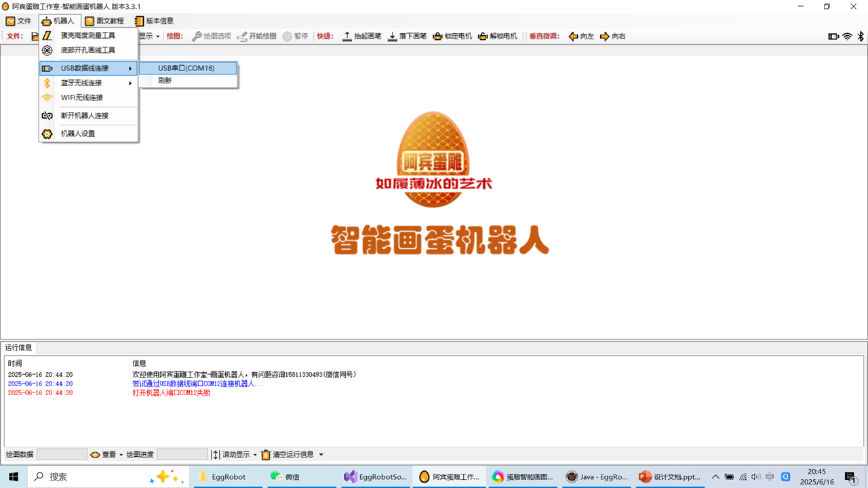Open the 蛋壳高度测量工具 menu entry
The image size is (868, 488).
click(87, 35)
